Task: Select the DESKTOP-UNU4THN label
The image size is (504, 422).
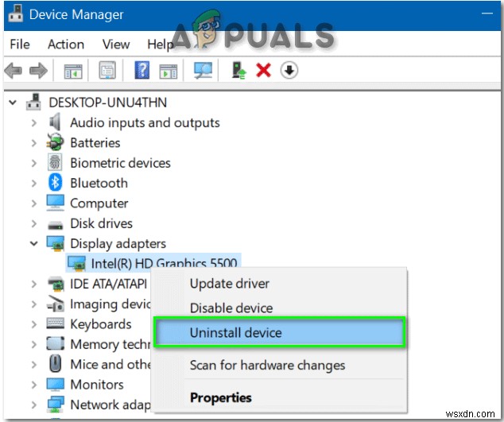Action: (107, 103)
